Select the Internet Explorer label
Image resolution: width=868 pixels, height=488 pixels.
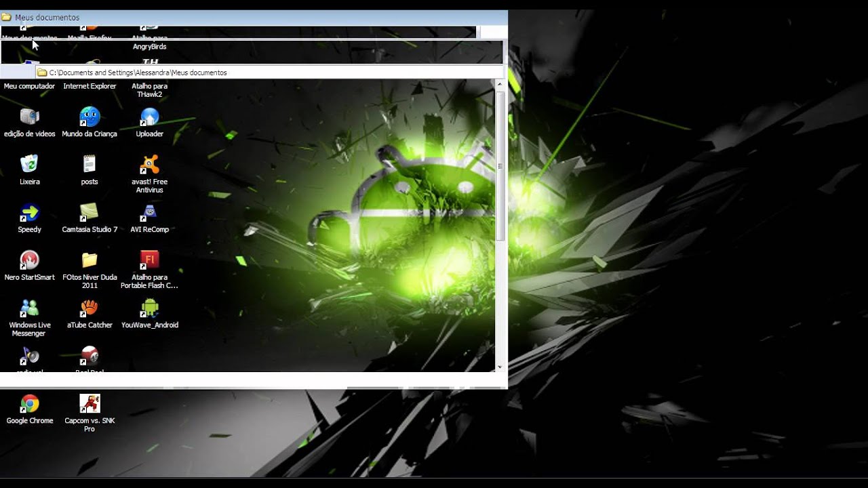click(x=90, y=86)
